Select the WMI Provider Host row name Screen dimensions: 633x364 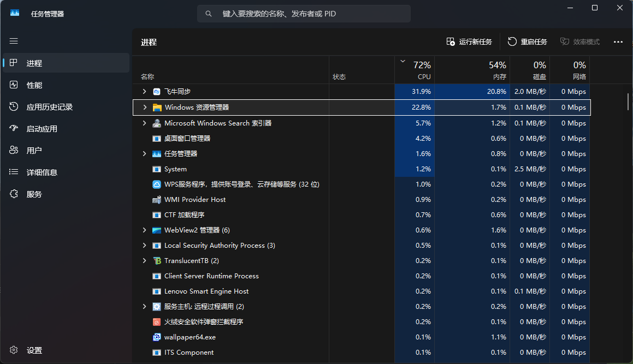pyautogui.click(x=195, y=200)
